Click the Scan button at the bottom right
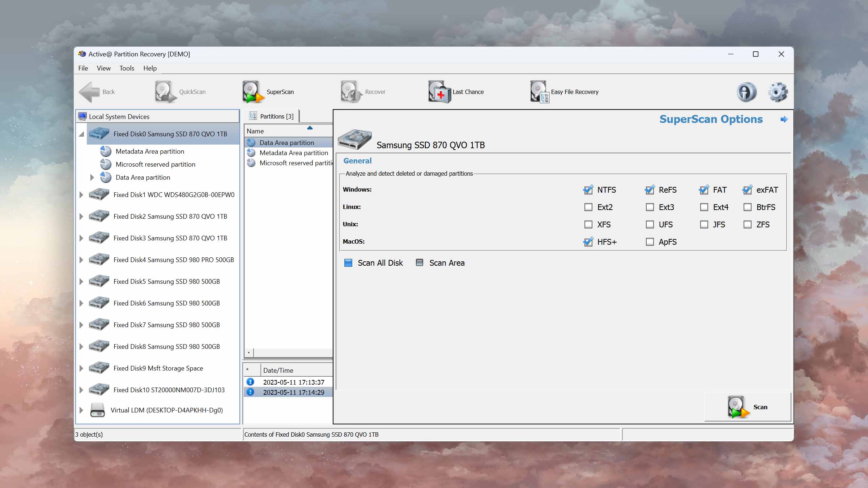868x488 pixels. 747,407
